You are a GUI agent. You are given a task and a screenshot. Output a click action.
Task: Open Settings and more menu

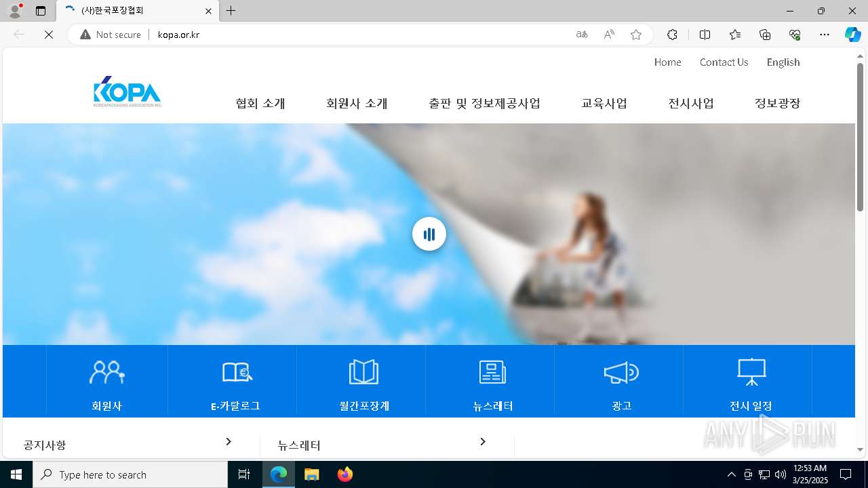pos(825,35)
